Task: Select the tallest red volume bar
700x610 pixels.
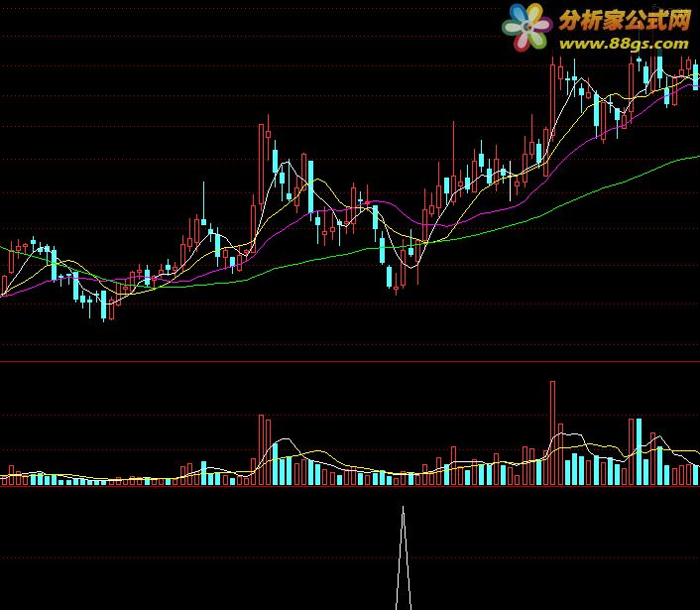Action: coord(552,433)
